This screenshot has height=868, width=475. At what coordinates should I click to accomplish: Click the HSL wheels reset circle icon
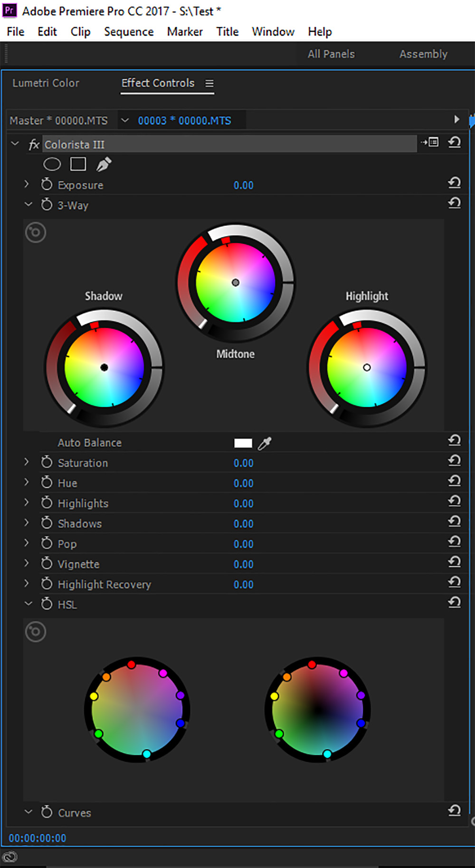(36, 632)
